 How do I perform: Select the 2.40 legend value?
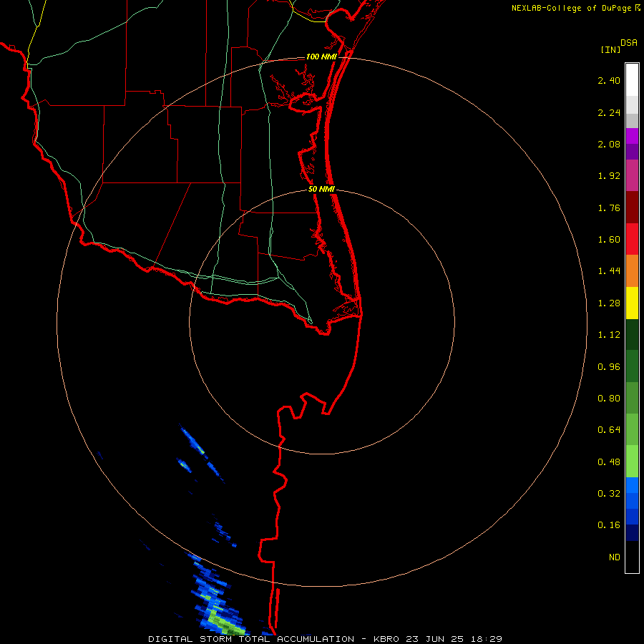(609, 80)
